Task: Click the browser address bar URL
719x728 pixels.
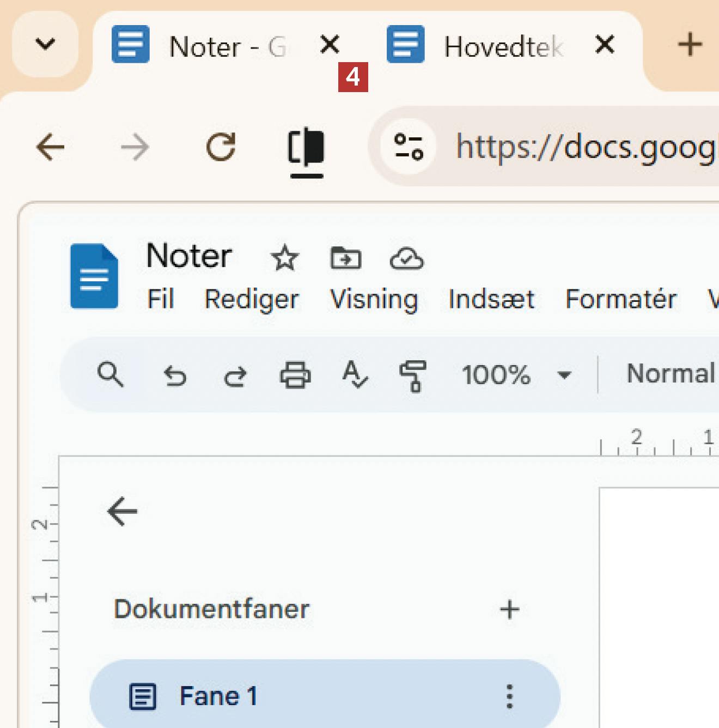Action: [x=583, y=147]
